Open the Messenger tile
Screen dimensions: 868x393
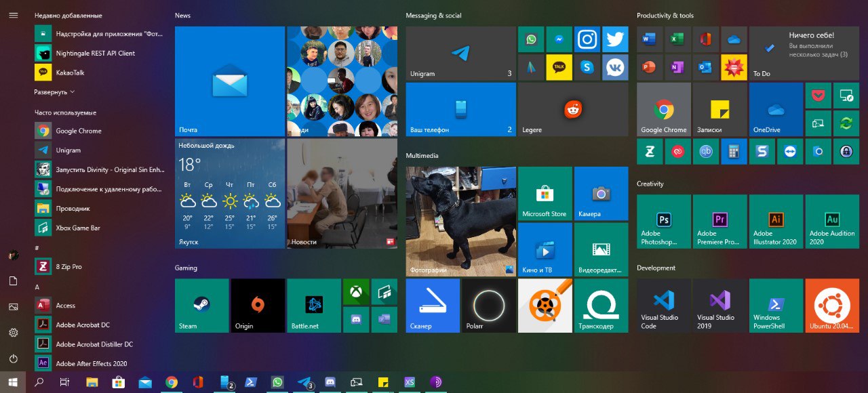(x=559, y=39)
